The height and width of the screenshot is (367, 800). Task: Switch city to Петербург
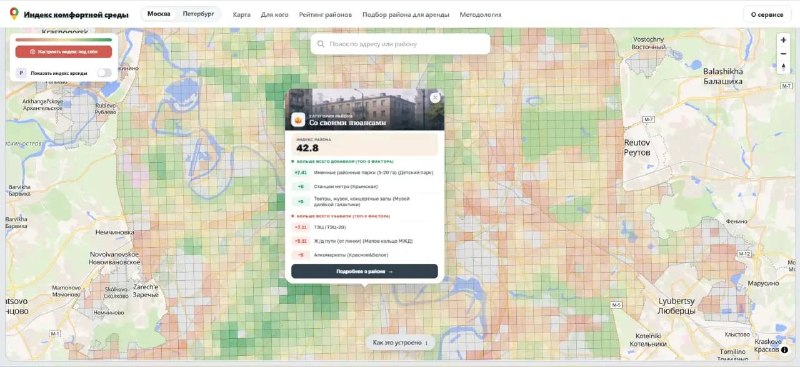pyautogui.click(x=198, y=14)
